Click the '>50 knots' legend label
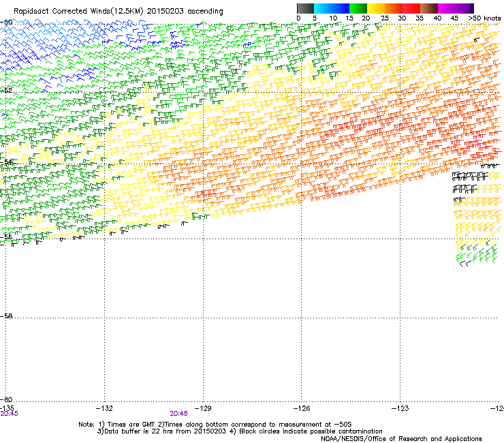 [484, 18]
